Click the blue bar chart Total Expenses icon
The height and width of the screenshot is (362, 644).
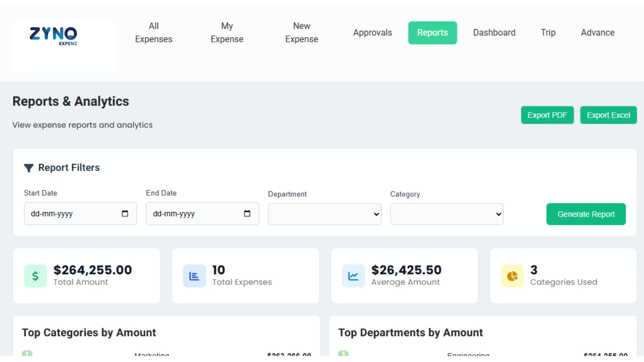coord(194,276)
